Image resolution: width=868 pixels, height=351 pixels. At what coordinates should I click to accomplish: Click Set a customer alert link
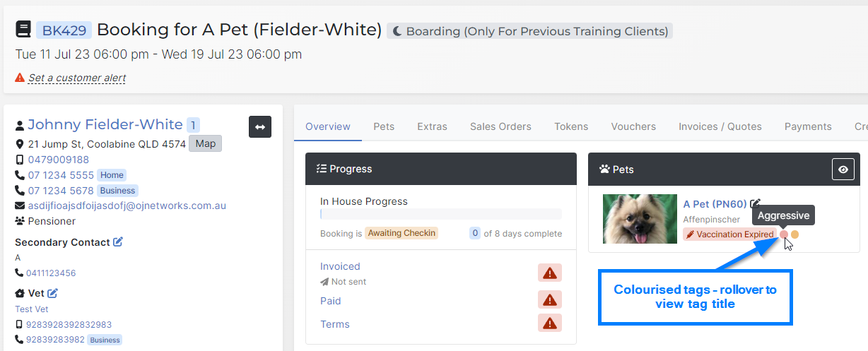[x=77, y=78]
